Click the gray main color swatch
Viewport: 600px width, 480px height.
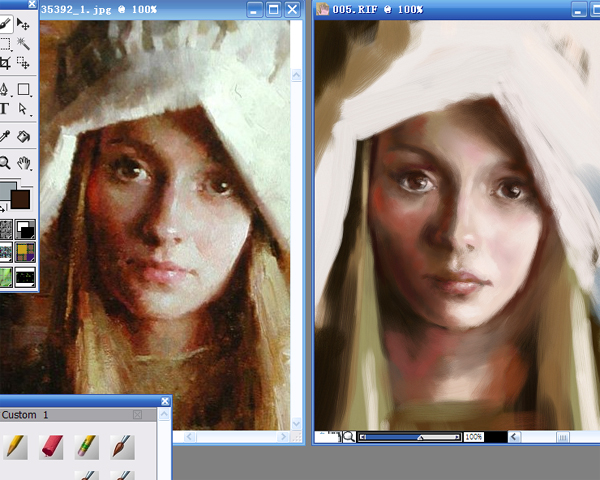7,190
